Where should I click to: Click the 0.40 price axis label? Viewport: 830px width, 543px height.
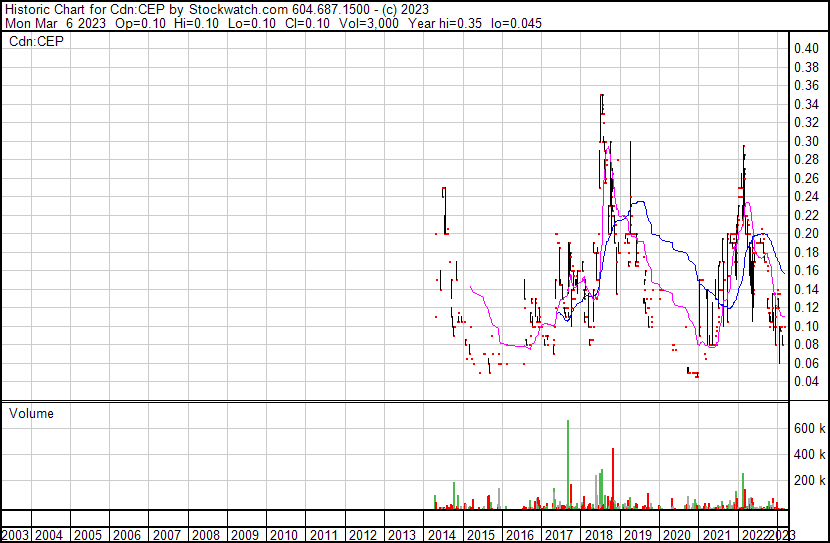(806, 49)
